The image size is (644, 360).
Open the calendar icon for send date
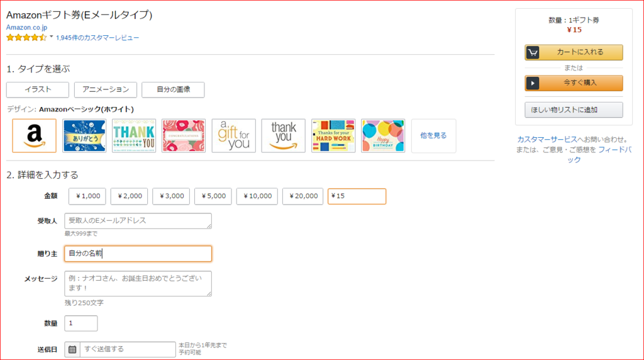click(x=72, y=349)
